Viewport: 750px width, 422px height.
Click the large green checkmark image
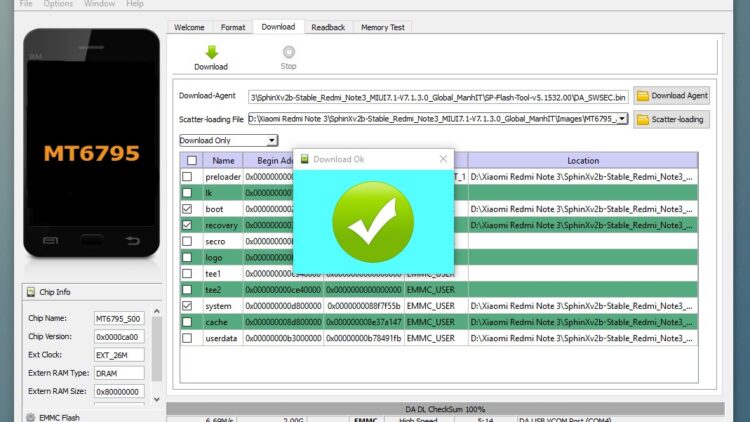[x=373, y=222]
